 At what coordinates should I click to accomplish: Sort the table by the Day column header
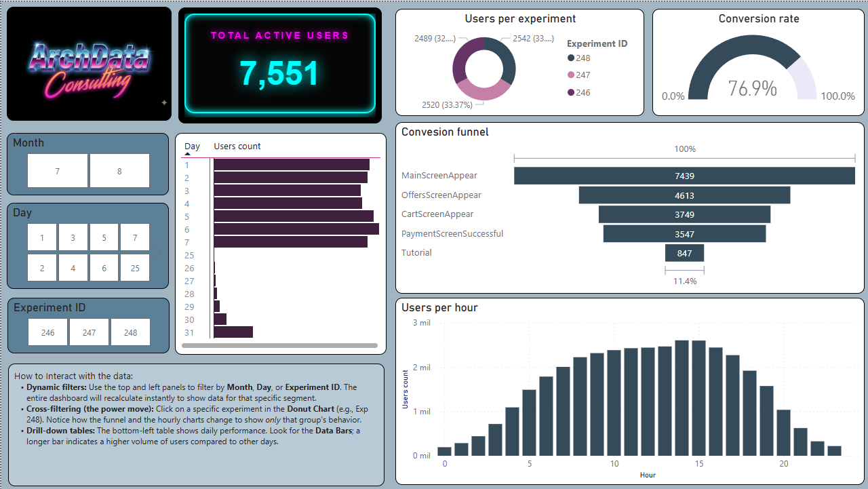pos(192,146)
